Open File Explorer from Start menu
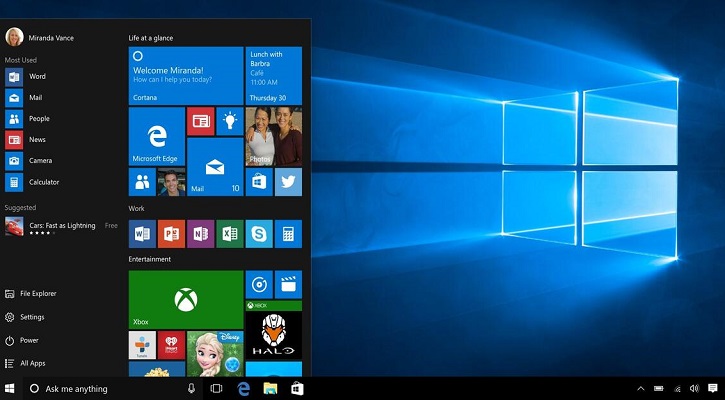The height and width of the screenshot is (400, 725). (31, 294)
